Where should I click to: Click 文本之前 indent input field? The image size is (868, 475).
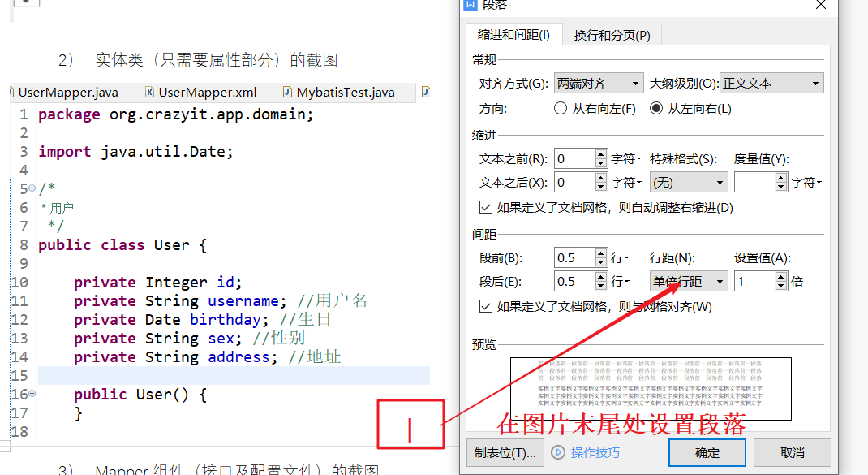tap(575, 159)
